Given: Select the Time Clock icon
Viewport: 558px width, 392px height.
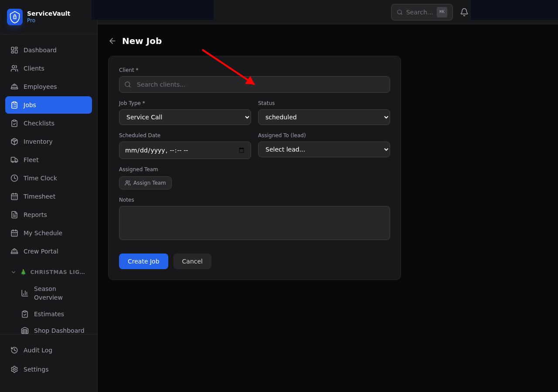Looking at the screenshot, I should tap(14, 178).
